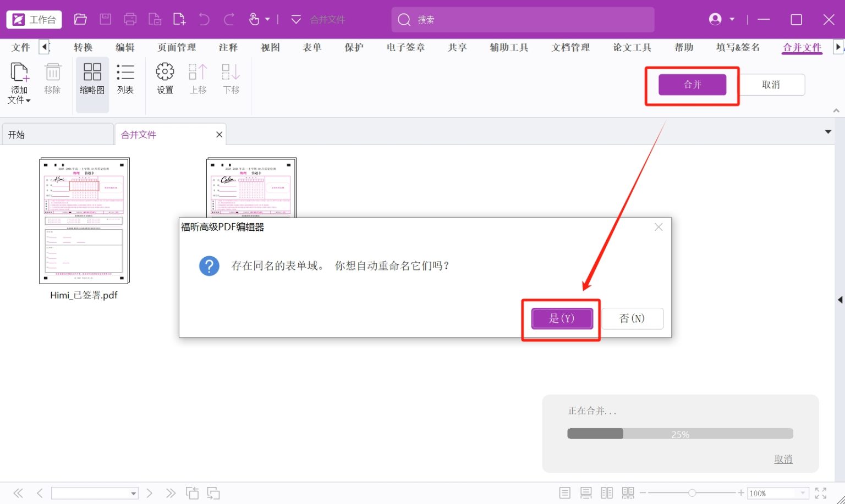Viewport: 845px width, 504px height.
Task: Open the 辅助工具 ribbon tab
Action: coord(509,47)
